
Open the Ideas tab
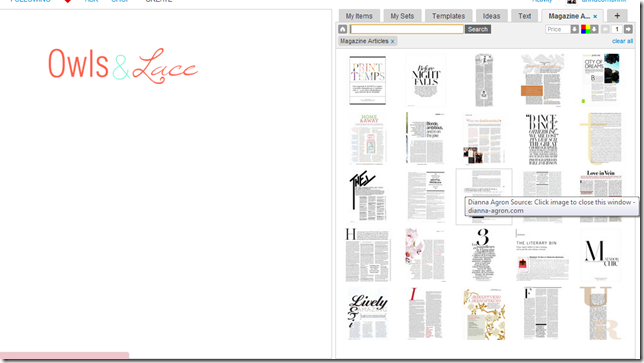(x=492, y=16)
